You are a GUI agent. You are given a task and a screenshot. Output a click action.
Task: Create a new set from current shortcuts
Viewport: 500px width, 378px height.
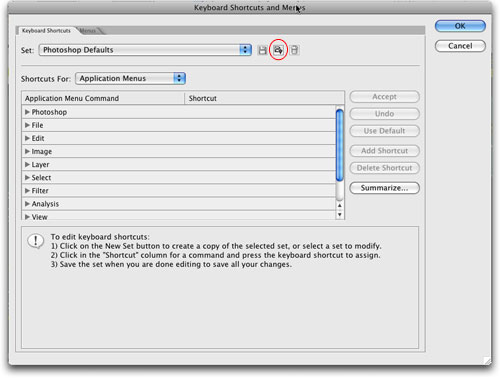pyautogui.click(x=278, y=50)
